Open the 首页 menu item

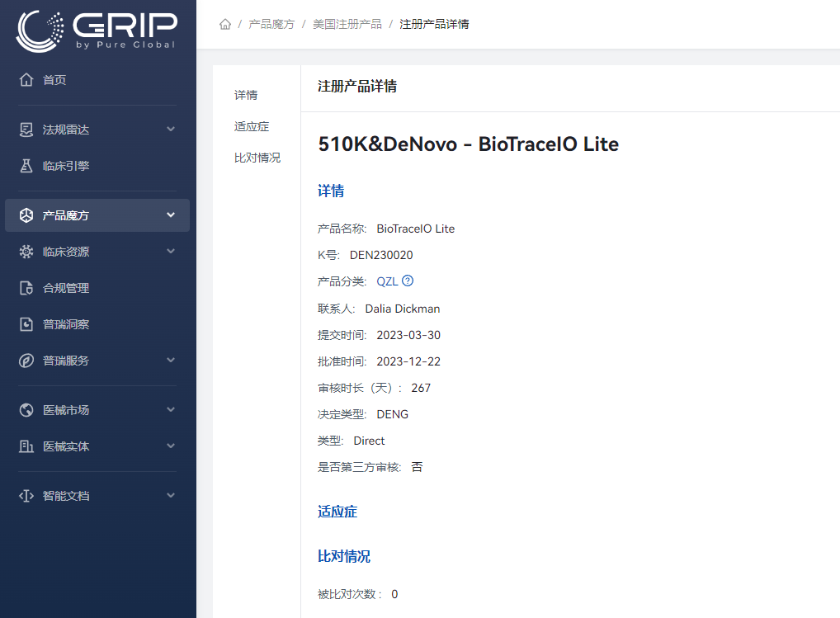pos(97,80)
